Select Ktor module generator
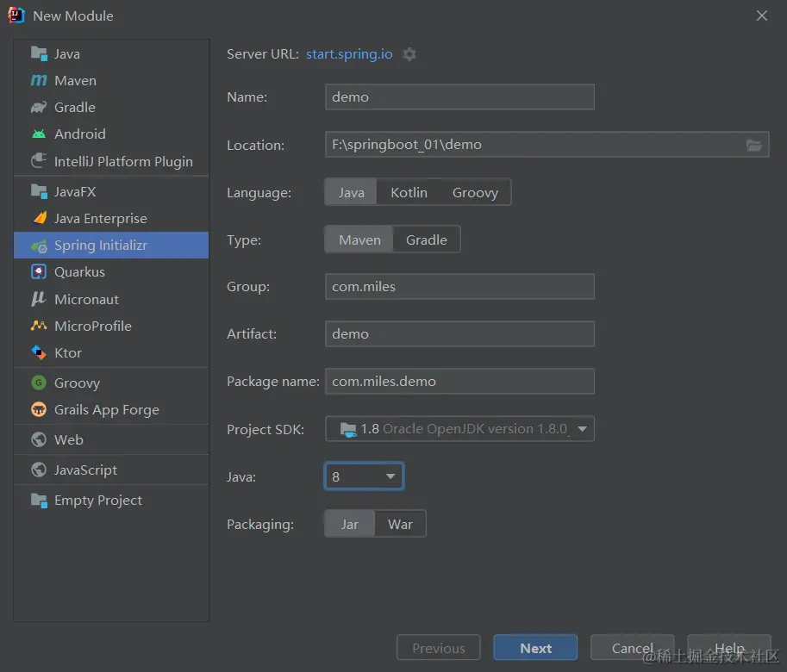787x672 pixels. click(111, 352)
